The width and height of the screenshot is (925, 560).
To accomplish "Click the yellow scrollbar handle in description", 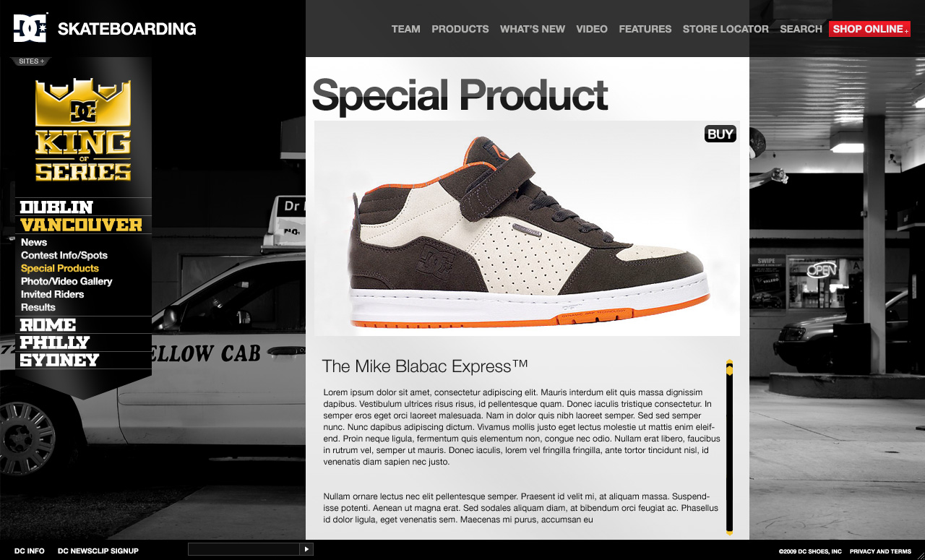I will pos(729,370).
